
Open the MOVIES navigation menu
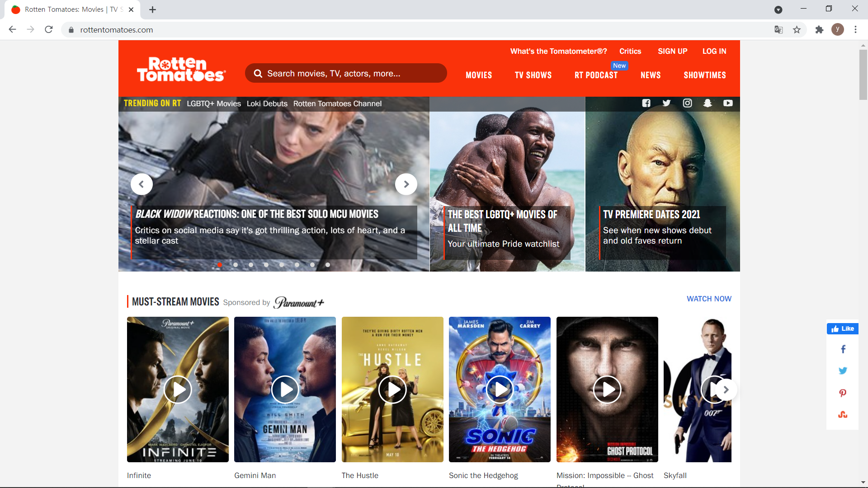(x=479, y=75)
